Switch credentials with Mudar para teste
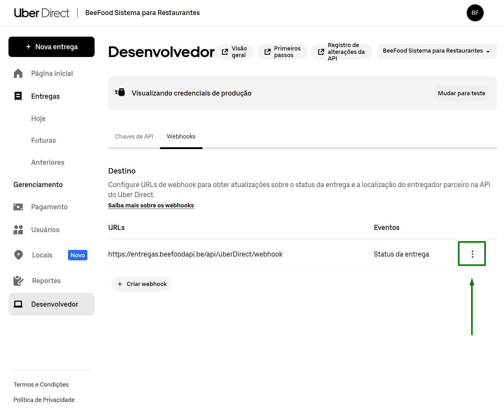This screenshot has height=420, width=504. (461, 93)
